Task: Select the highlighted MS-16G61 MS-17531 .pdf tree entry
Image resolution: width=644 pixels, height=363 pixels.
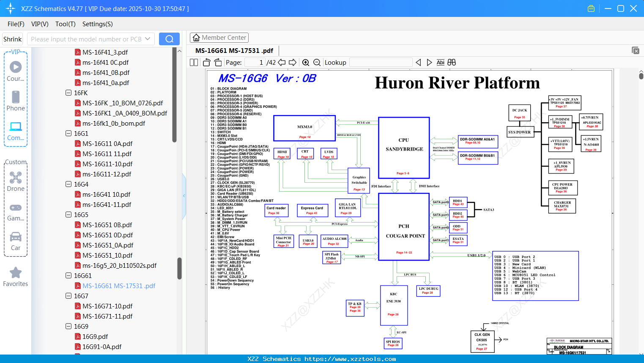Action: point(119,286)
